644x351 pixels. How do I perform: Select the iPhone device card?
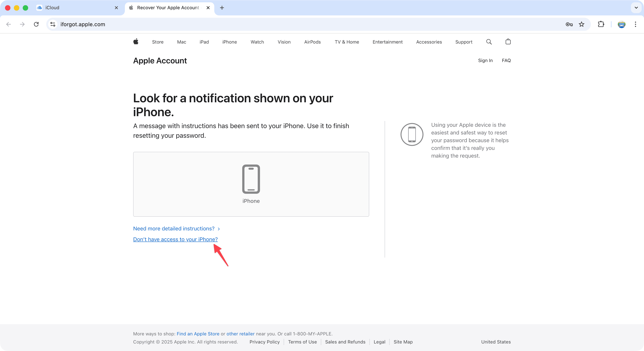(x=251, y=184)
